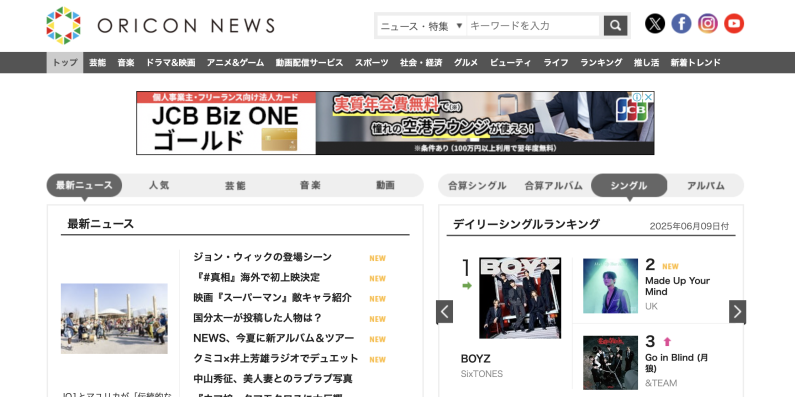Open the NEWS、今夏に新アルバム＆ツアー headline
Screen dimensions: 795x397
click(x=274, y=338)
